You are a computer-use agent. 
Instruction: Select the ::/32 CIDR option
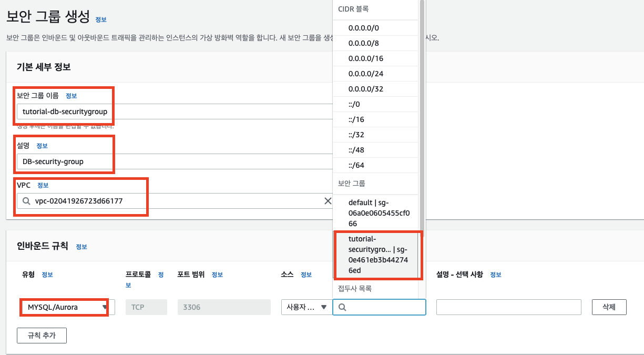point(375,135)
